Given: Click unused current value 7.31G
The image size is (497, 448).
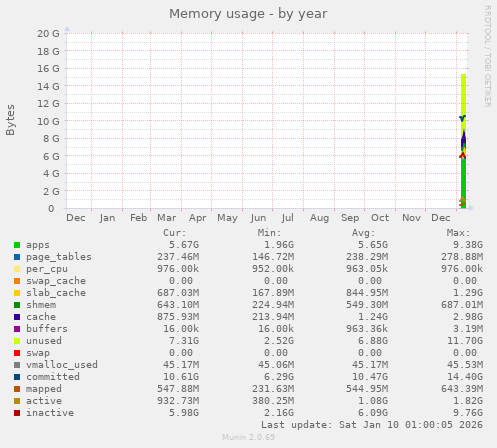Looking at the screenshot, I should [x=184, y=341].
